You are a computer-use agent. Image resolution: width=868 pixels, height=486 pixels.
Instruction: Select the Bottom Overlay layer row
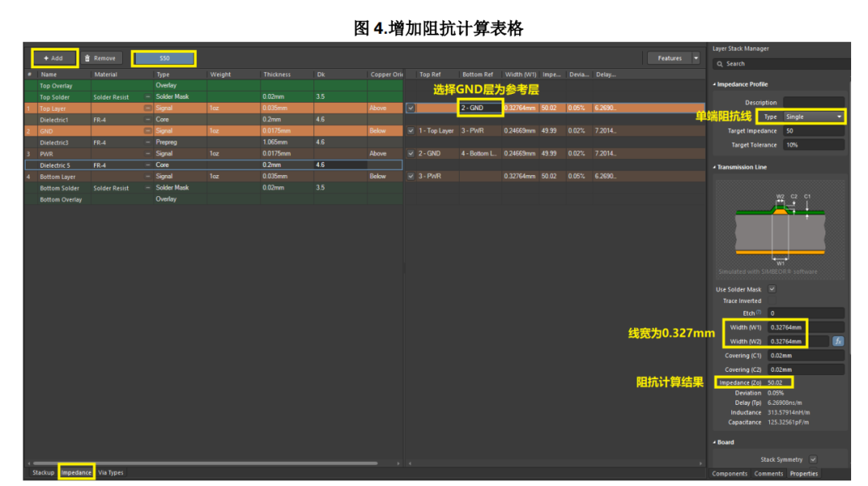click(214, 199)
